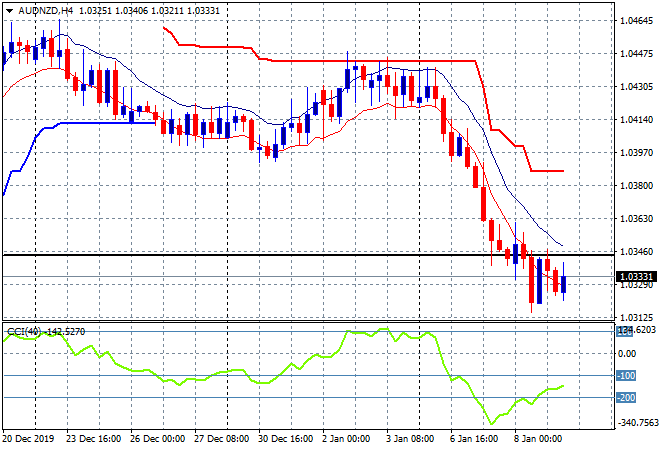Click the 0.00 level on CCI scale
This screenshot has height=450, width=660.
tap(626, 353)
